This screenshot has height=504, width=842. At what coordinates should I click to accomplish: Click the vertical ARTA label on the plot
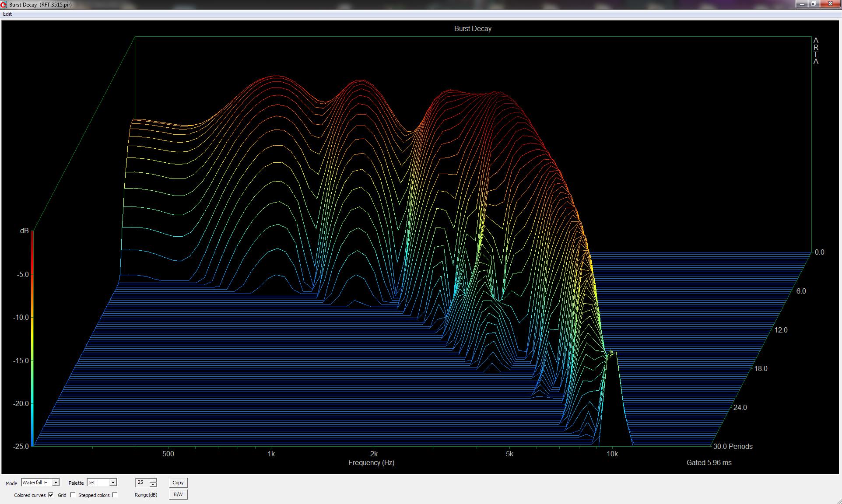[816, 51]
